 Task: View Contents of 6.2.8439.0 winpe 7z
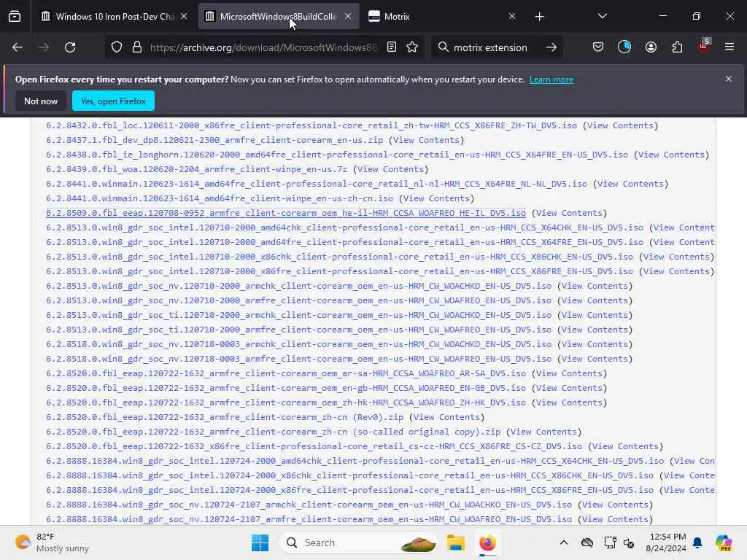tap(391, 169)
